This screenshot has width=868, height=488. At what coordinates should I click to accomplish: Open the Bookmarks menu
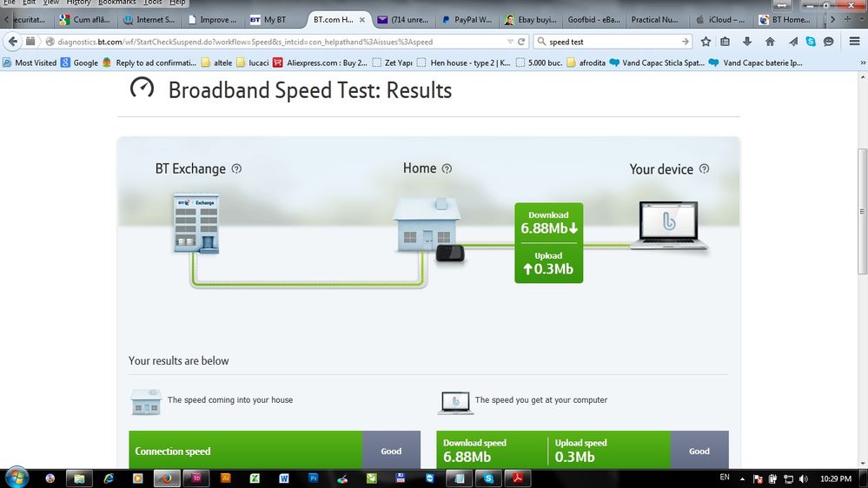pos(116,3)
